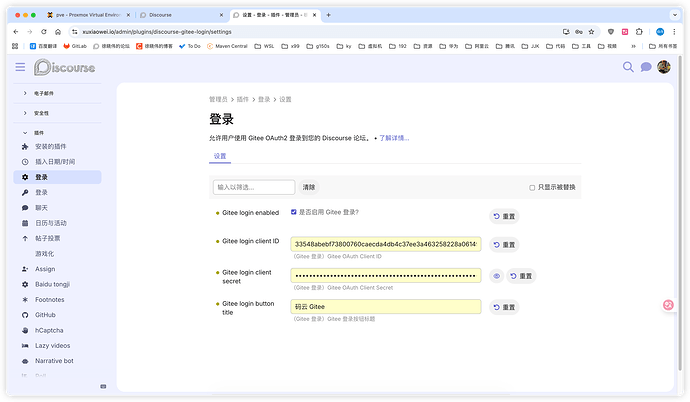The width and height of the screenshot is (690, 402).
Task: Open the hamburger sidebar menu
Action: click(x=20, y=67)
